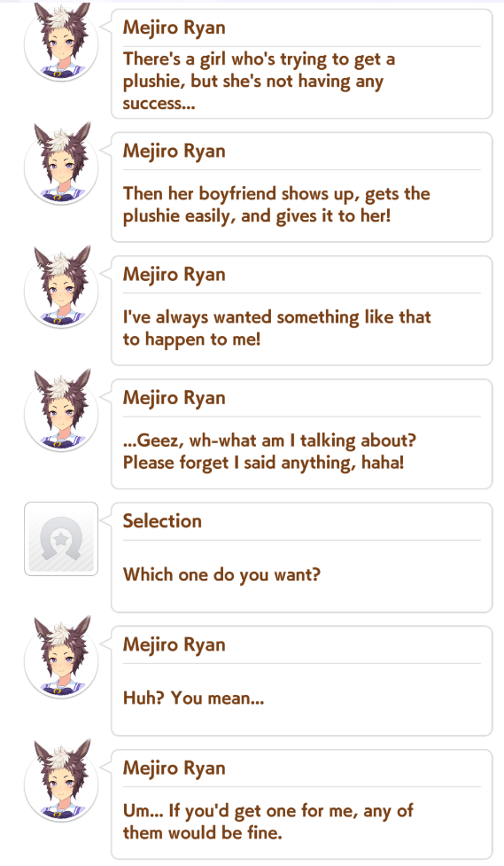This screenshot has height=866, width=504.
Task: Tap the avatar next to the boyfriend shows up message
Action: click(x=61, y=164)
